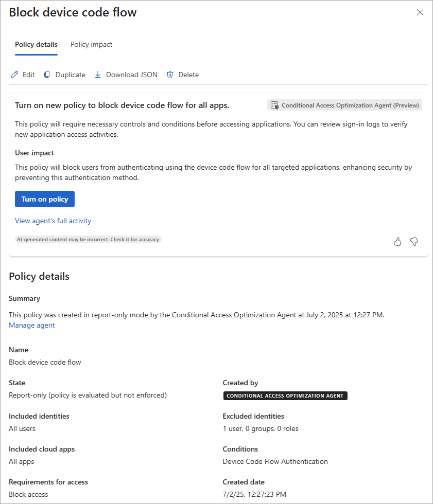Image resolution: width=433 pixels, height=504 pixels.
Task: Open View agent's full activity link
Action: pos(53,221)
